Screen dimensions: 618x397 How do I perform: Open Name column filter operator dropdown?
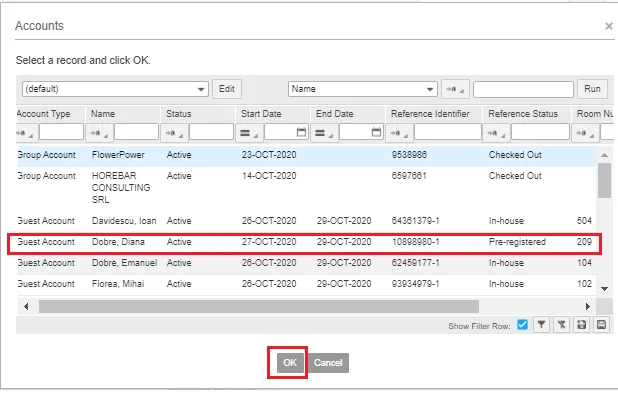99,132
